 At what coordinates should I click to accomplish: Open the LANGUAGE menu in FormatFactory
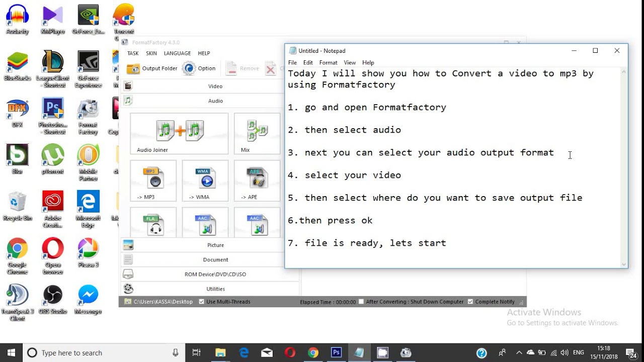177,53
